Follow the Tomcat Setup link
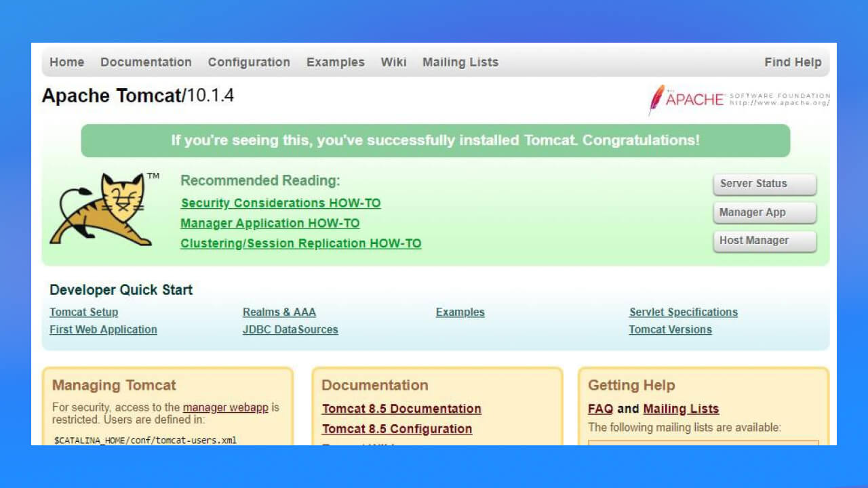This screenshot has width=868, height=488. tap(84, 312)
